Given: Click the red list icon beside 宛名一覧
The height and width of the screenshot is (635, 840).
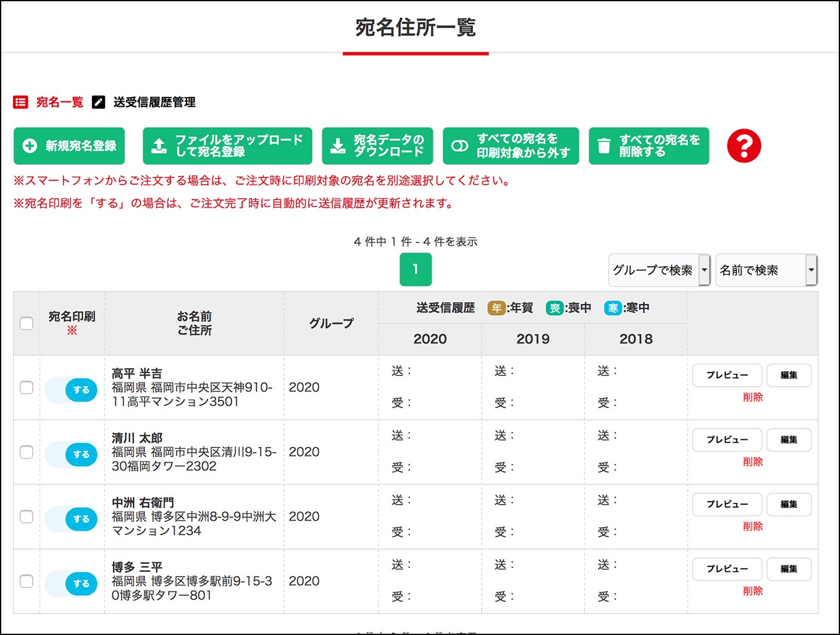Looking at the screenshot, I should [20, 102].
